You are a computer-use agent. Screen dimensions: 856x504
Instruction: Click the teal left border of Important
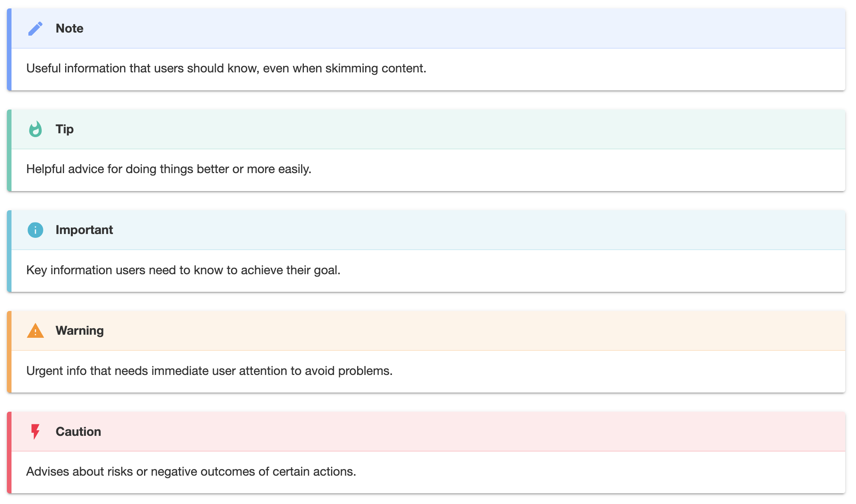(x=9, y=251)
